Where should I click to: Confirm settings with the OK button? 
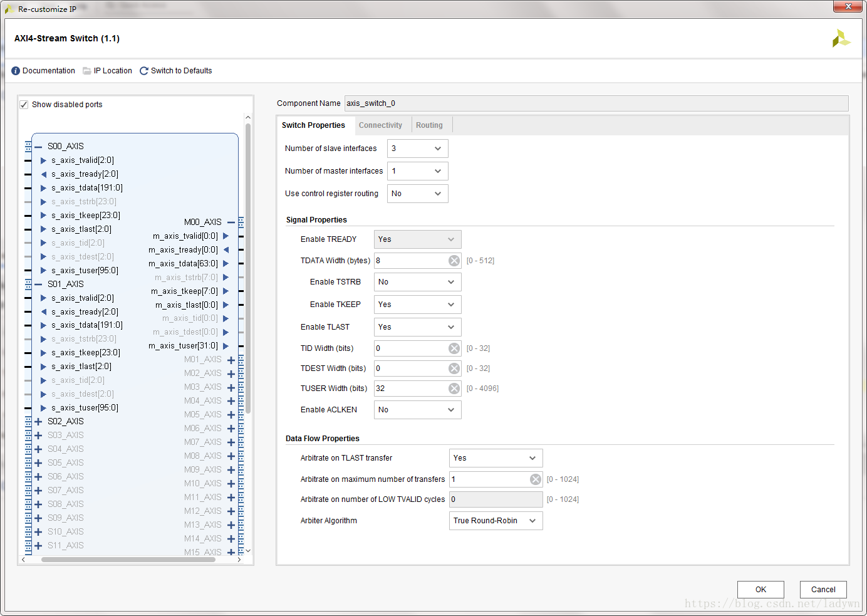pyautogui.click(x=761, y=590)
